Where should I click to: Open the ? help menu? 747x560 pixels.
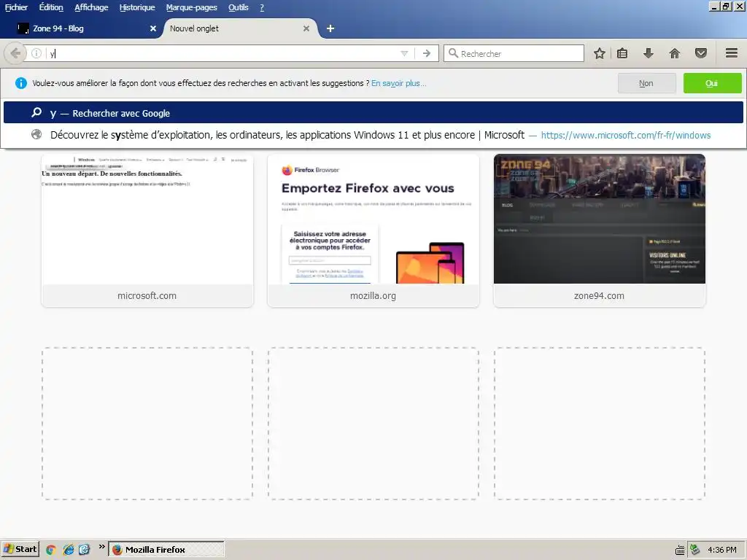[x=262, y=7]
